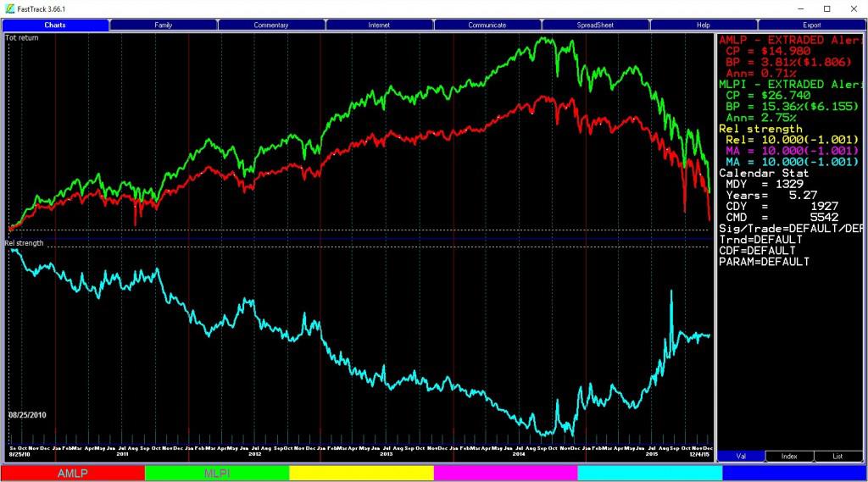868x482 pixels.
Task: Click the PARAM=DEFAULT line
Action: [764, 261]
